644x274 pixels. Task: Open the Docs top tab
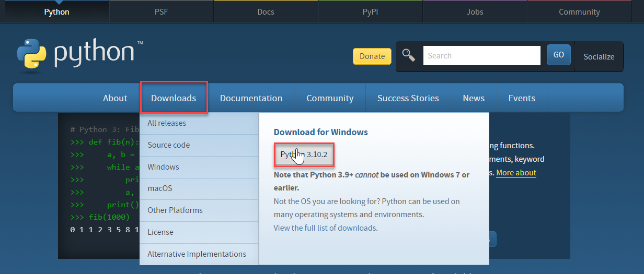click(x=266, y=11)
